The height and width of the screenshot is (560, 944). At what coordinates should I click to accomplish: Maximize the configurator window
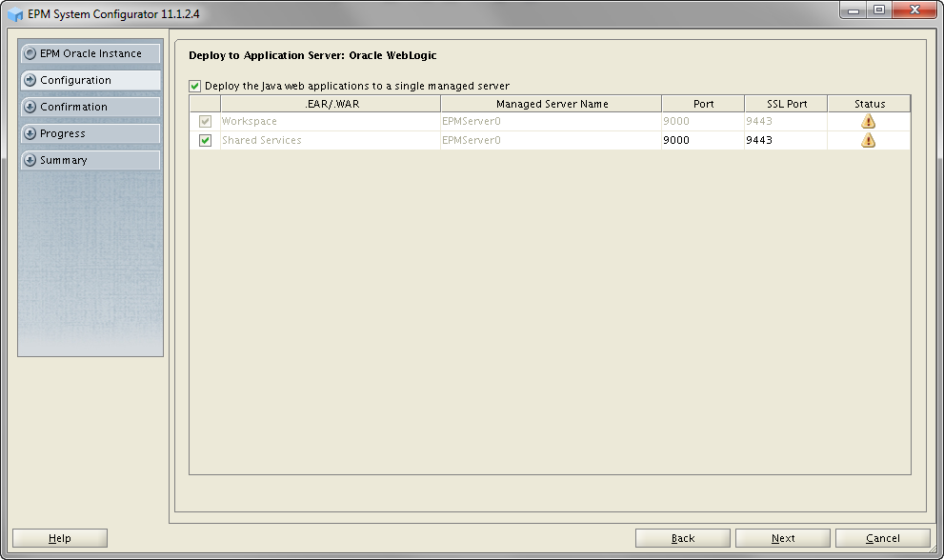click(879, 10)
